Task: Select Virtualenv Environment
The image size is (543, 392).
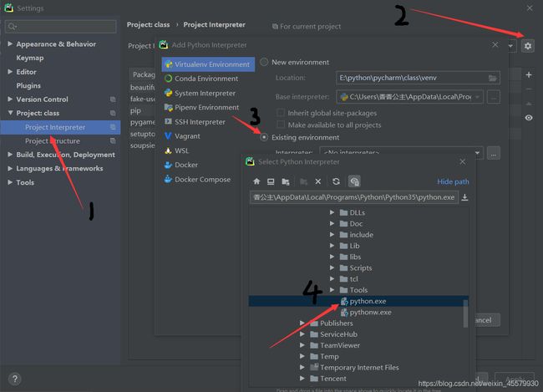Action: (x=208, y=64)
